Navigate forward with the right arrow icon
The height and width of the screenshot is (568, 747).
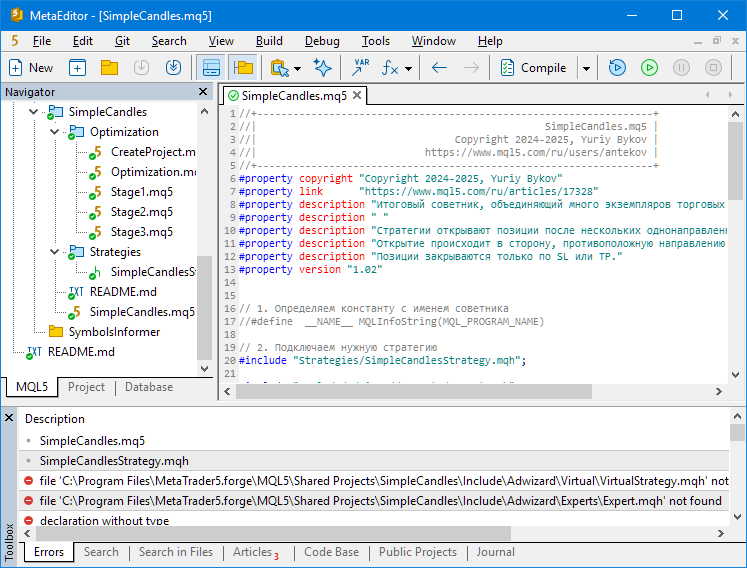pos(471,68)
